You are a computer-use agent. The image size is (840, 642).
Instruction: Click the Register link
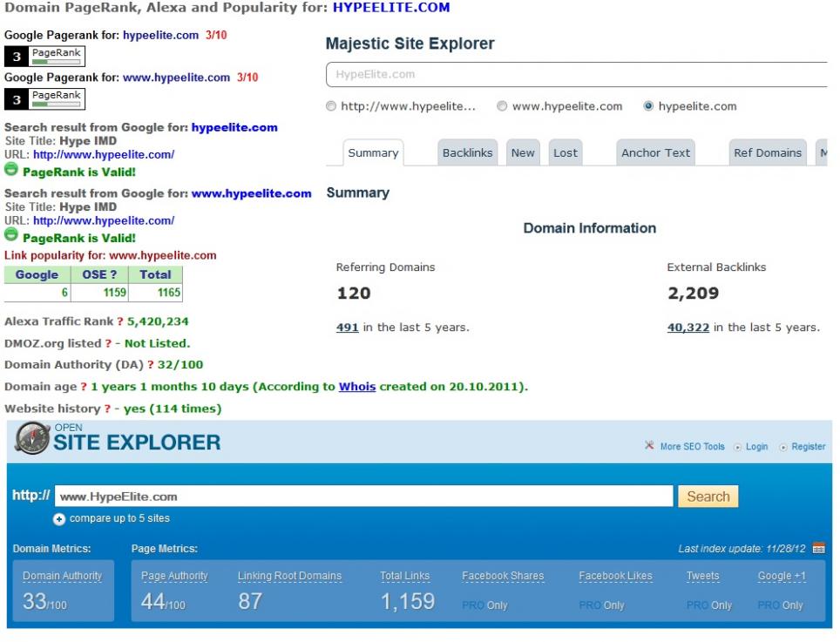click(x=809, y=447)
